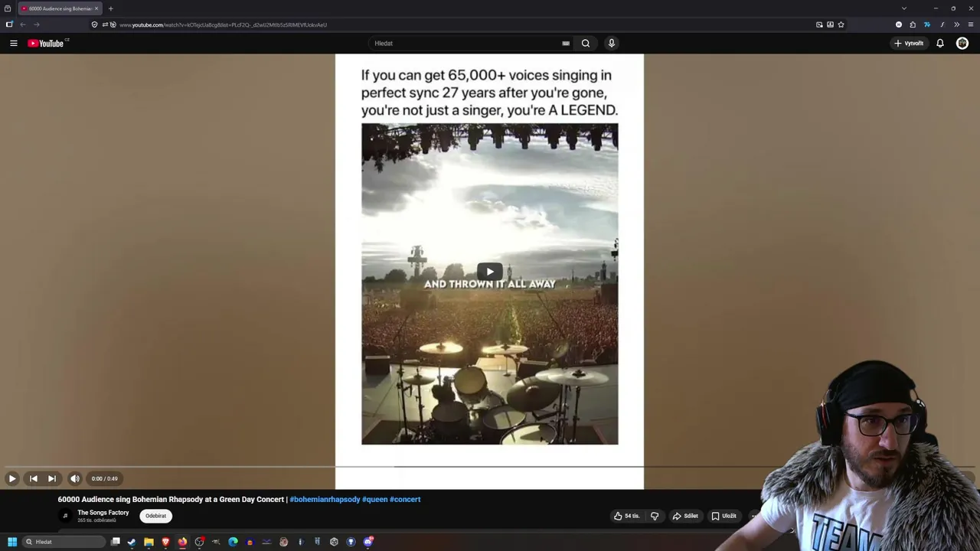Open Task View on the taskbar
The height and width of the screenshot is (551, 980).
115,542
